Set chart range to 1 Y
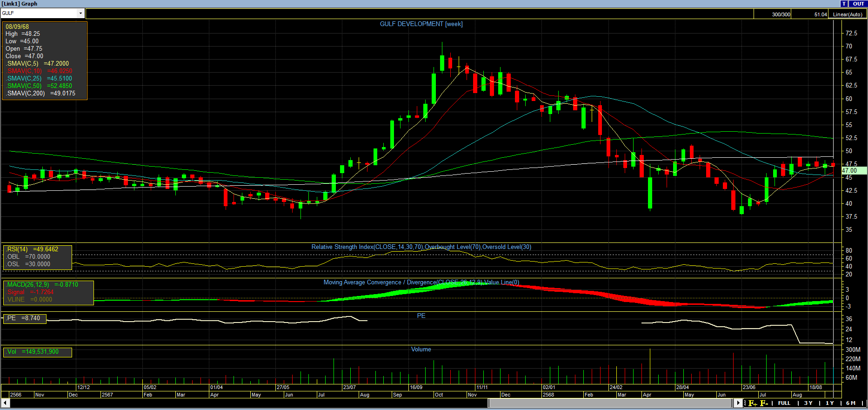Viewport: 868px width, 410px height. tap(830, 403)
